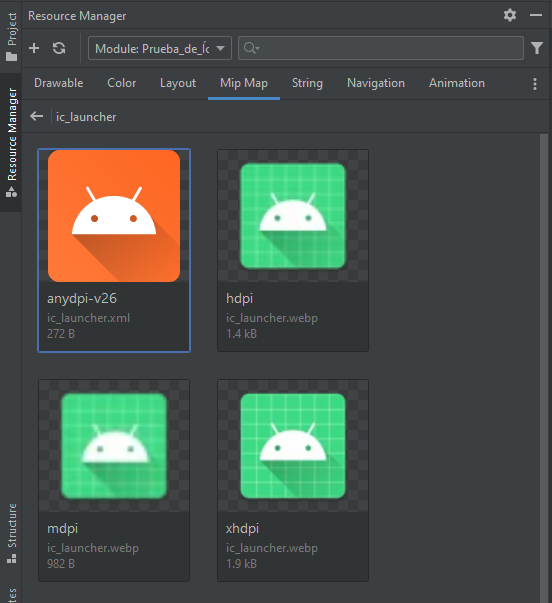Click the ic_launcher.webp name under hdpi

tap(272, 318)
